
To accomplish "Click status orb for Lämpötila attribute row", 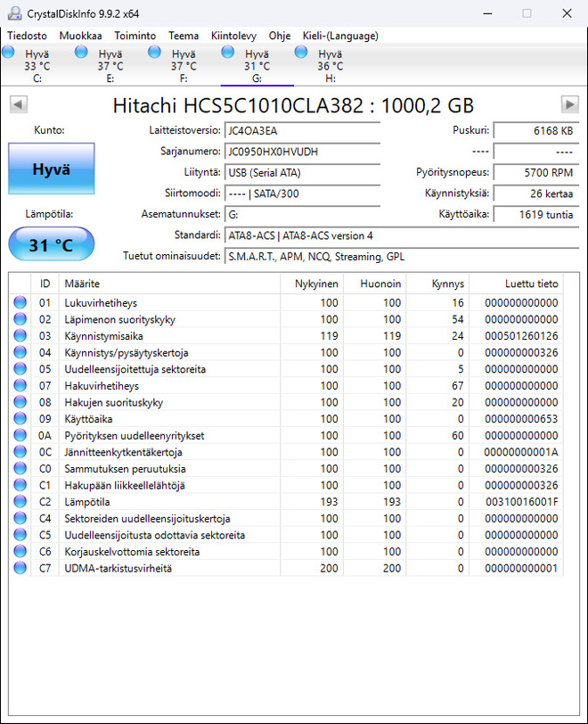I will pos(20,501).
